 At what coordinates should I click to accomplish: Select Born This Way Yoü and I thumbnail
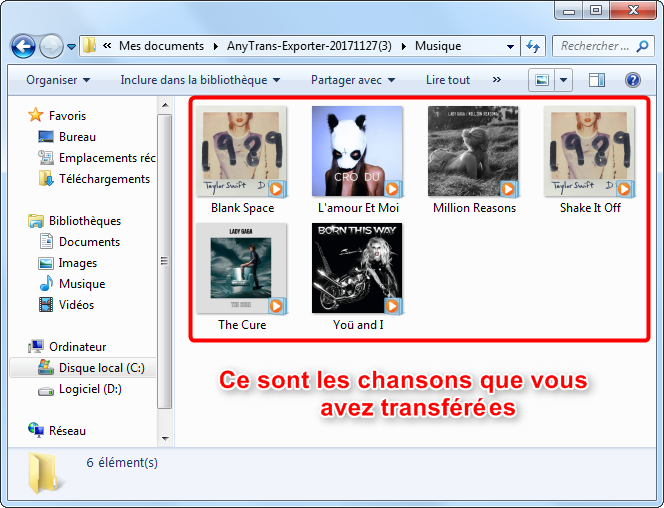pos(357,269)
